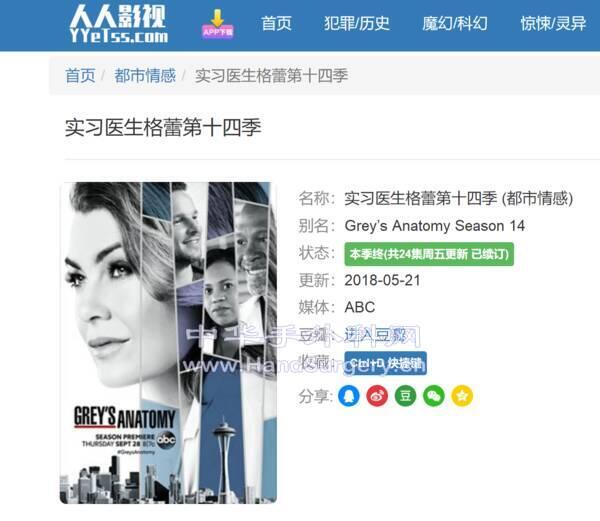The height and width of the screenshot is (521, 600).
Task: Click the 都市情感 breadcrumb link
Action: pyautogui.click(x=145, y=75)
